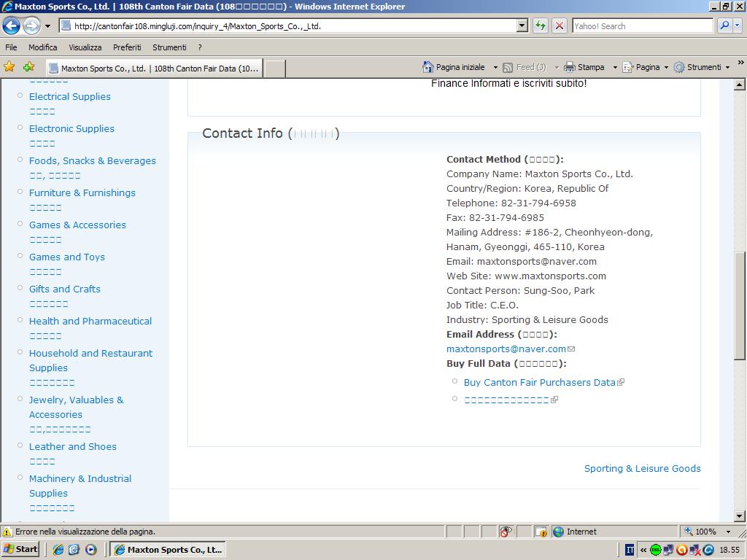Screen dimensions: 747x560
Task: Open the Pagina toolbar dropdown
Action: pos(646,67)
